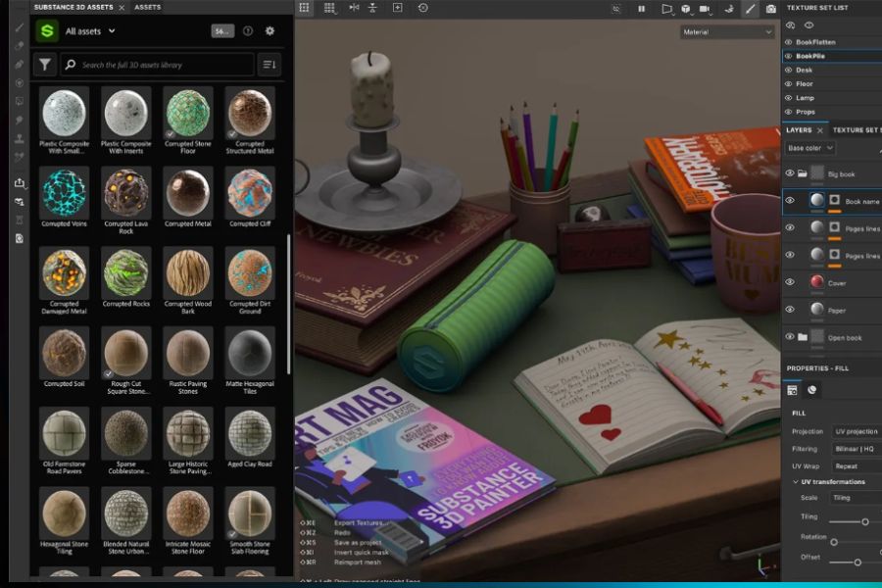
Task: Open the Base color channel dropdown
Action: click(x=810, y=148)
